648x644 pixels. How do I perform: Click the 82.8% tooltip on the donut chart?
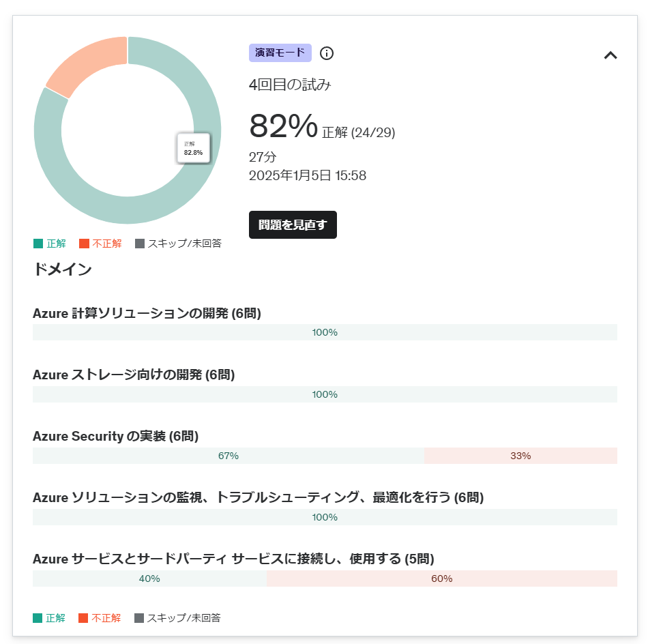tap(194, 148)
